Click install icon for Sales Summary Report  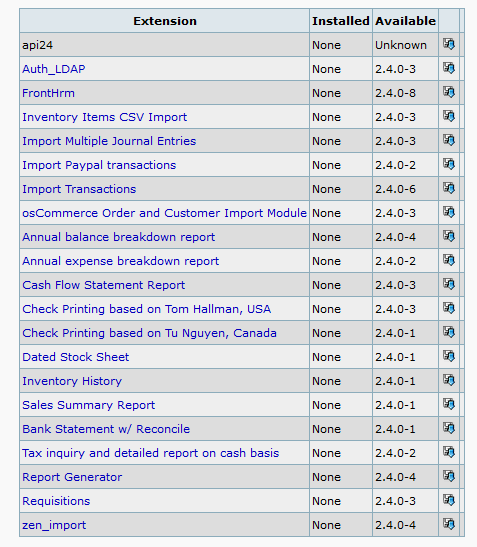(x=449, y=404)
